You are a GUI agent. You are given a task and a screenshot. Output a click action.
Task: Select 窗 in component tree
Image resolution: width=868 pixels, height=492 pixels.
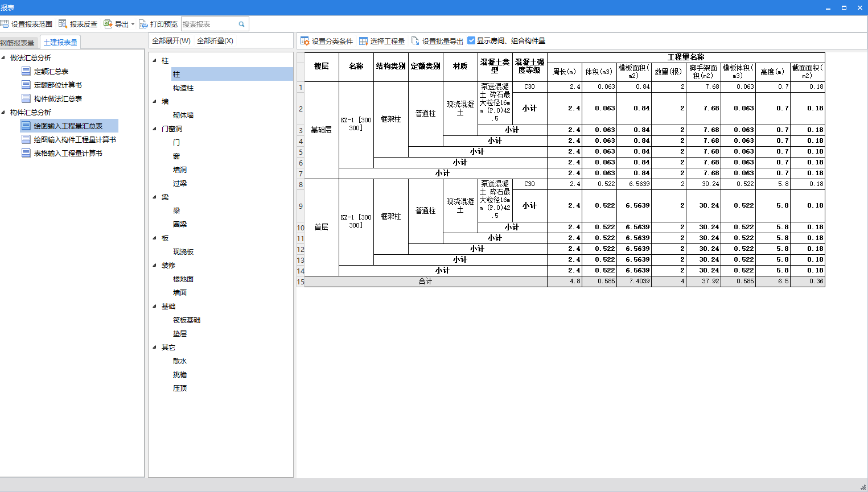pyautogui.click(x=176, y=156)
